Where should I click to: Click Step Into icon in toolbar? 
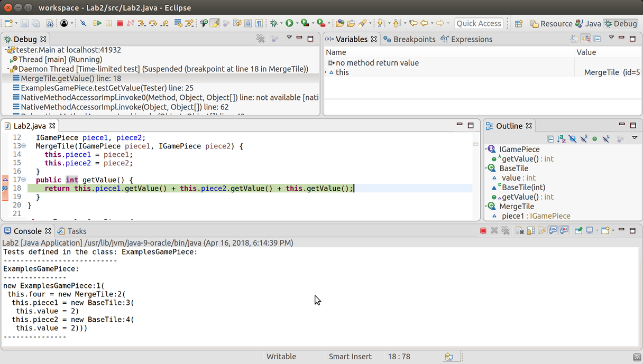point(142,23)
